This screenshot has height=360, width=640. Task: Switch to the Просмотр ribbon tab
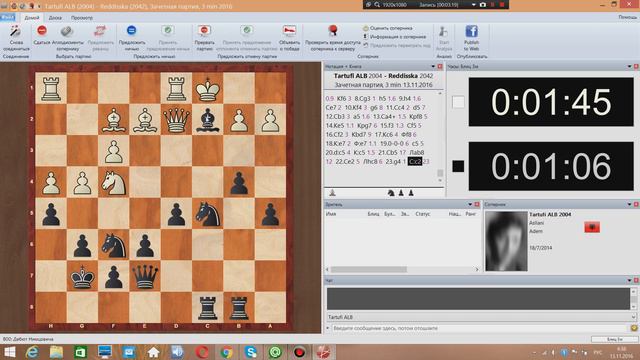coord(82,18)
